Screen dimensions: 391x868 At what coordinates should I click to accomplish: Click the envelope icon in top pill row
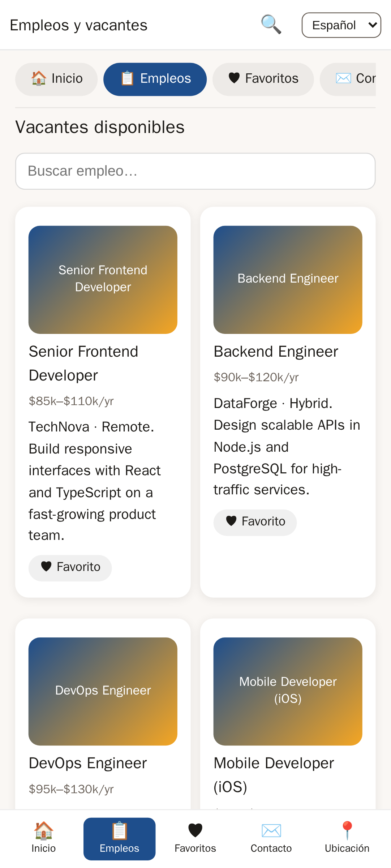(x=343, y=78)
